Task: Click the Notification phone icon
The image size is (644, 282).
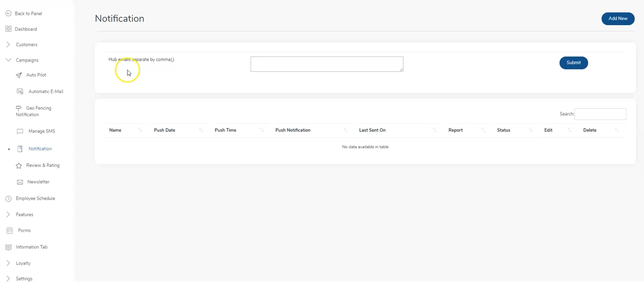Action: click(x=20, y=149)
